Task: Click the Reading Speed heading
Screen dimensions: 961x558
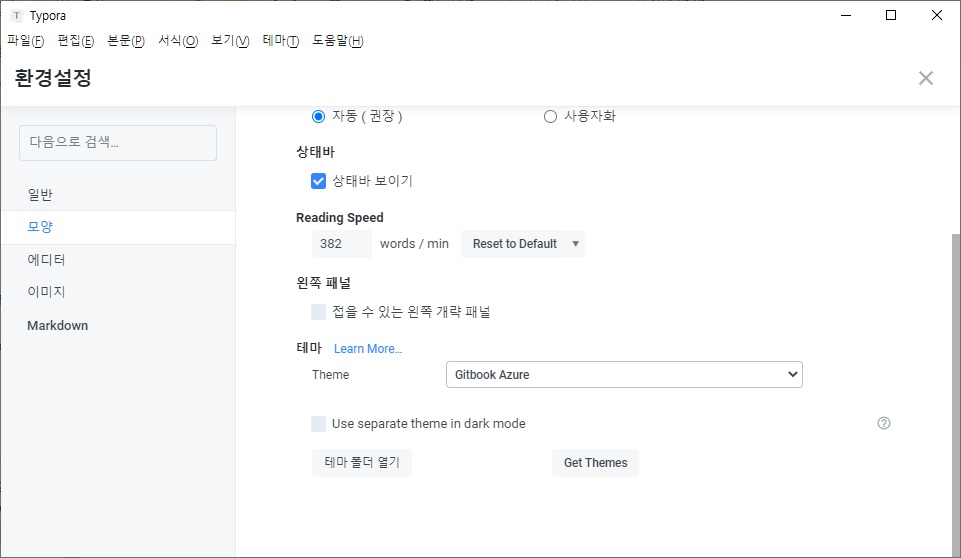Action: [x=340, y=218]
